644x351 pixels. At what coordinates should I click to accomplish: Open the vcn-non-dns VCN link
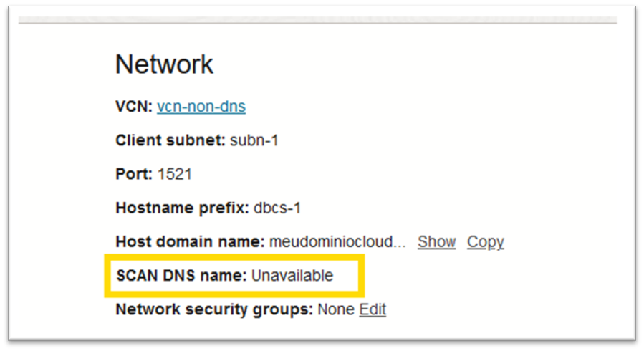pos(201,107)
